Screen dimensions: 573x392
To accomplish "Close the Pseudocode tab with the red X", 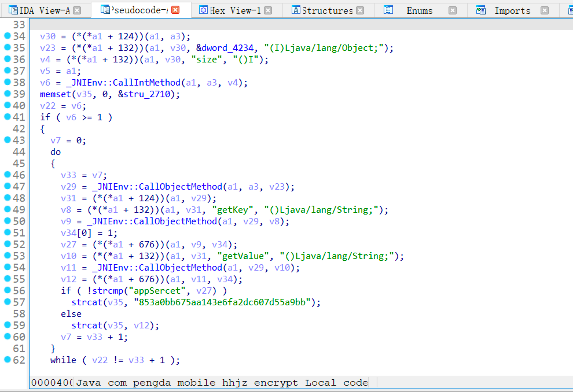I will coord(175,10).
